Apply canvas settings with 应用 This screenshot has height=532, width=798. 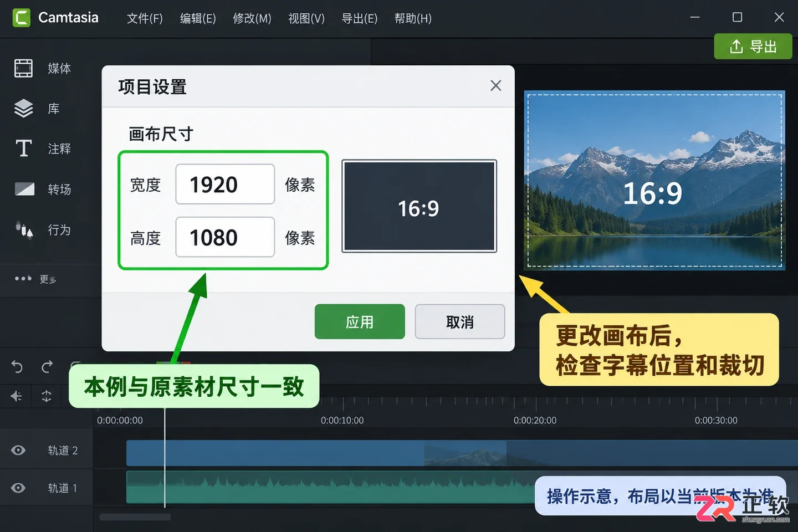[360, 321]
